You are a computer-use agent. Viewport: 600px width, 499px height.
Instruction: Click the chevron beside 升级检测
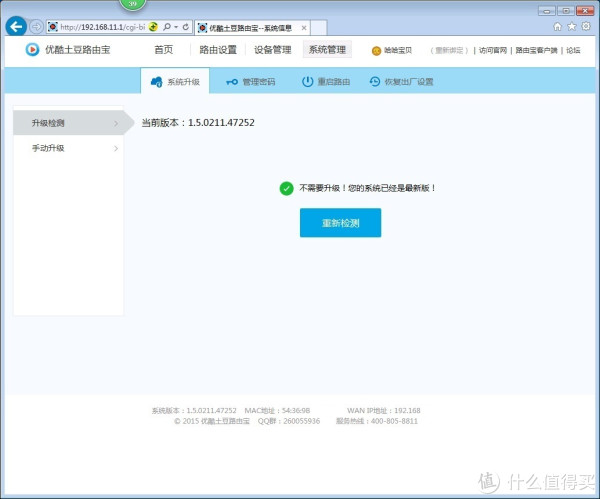pyautogui.click(x=116, y=123)
